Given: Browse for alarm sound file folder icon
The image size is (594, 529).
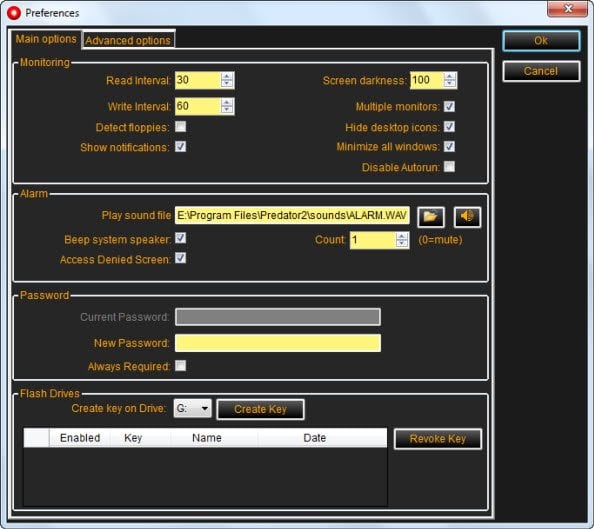Looking at the screenshot, I should click(431, 217).
